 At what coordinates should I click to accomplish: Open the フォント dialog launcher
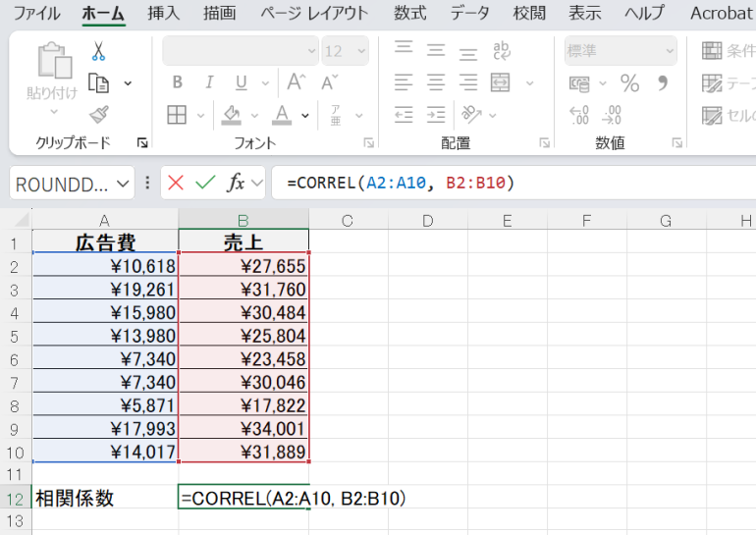[369, 142]
